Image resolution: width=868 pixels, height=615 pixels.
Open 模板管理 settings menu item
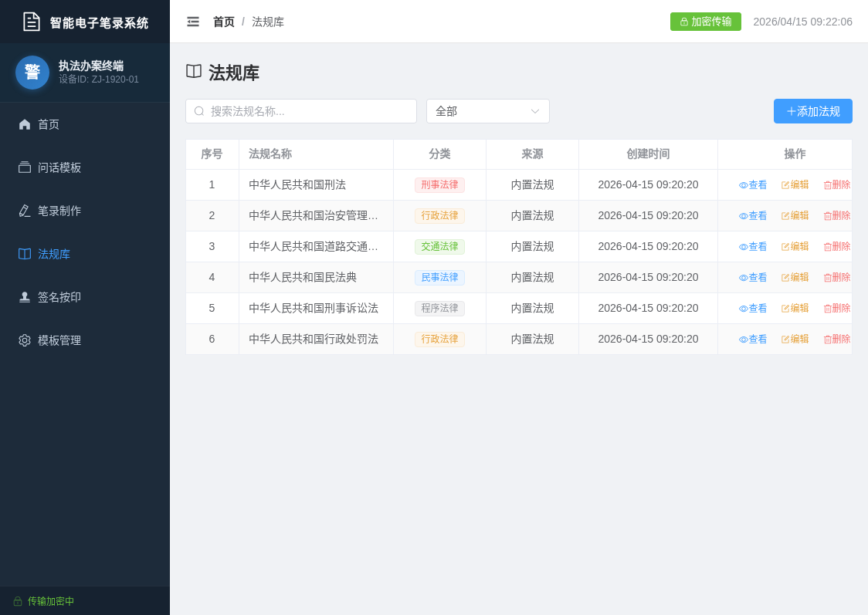[x=85, y=340]
